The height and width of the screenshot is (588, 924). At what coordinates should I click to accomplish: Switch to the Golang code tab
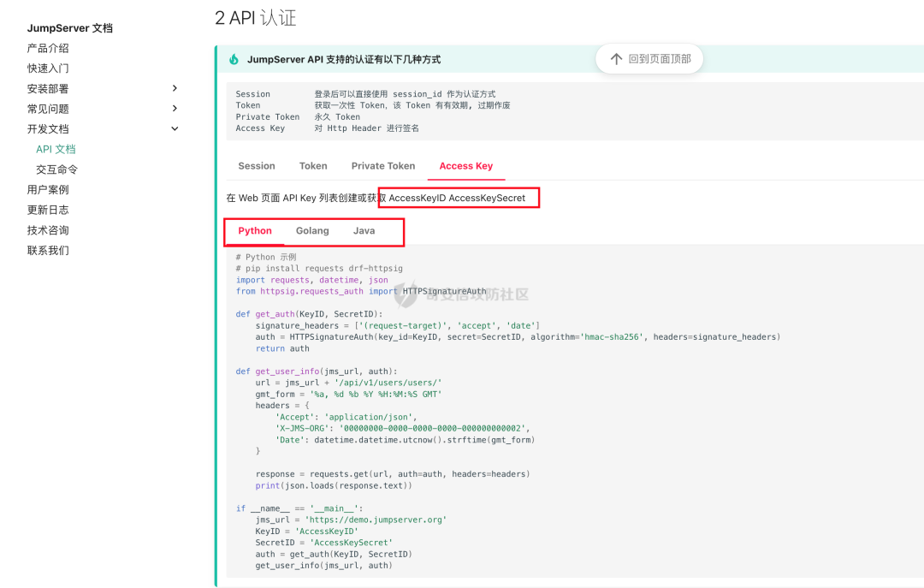point(312,230)
